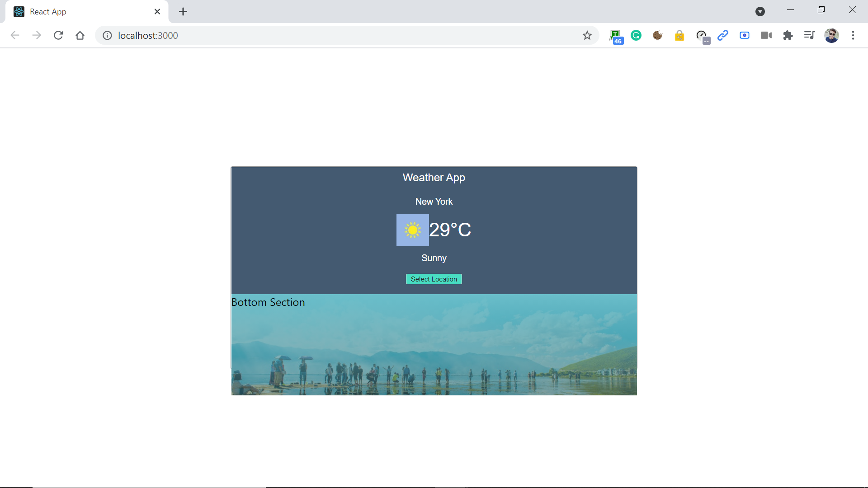This screenshot has width=868, height=488.
Task: Open the media controls playlist icon
Action: (809, 35)
